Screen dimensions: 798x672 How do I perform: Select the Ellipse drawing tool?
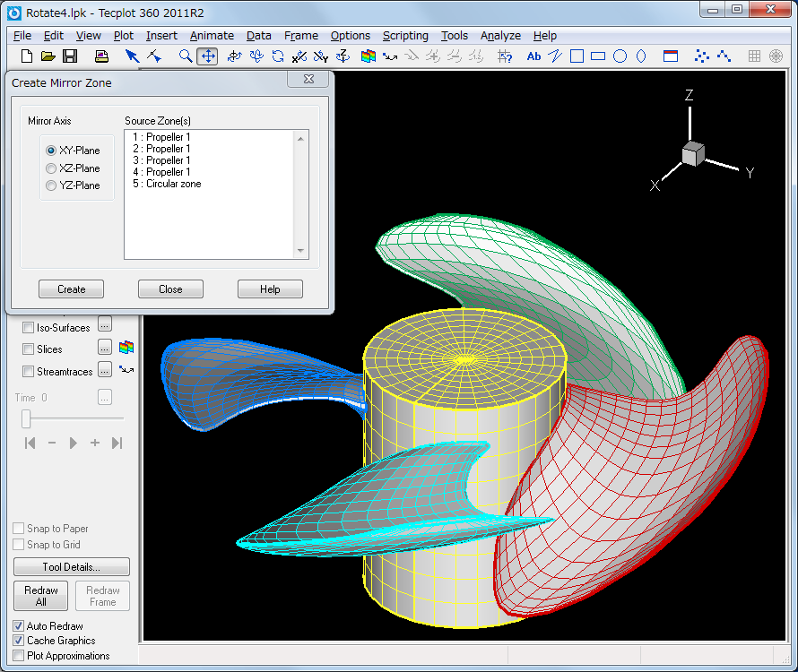click(641, 56)
